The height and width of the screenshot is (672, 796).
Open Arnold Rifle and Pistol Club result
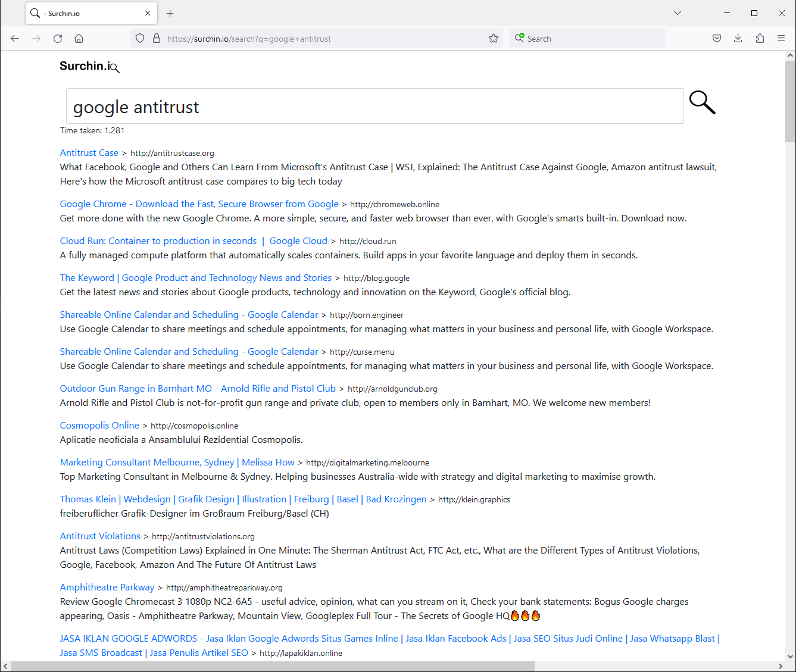(x=198, y=389)
